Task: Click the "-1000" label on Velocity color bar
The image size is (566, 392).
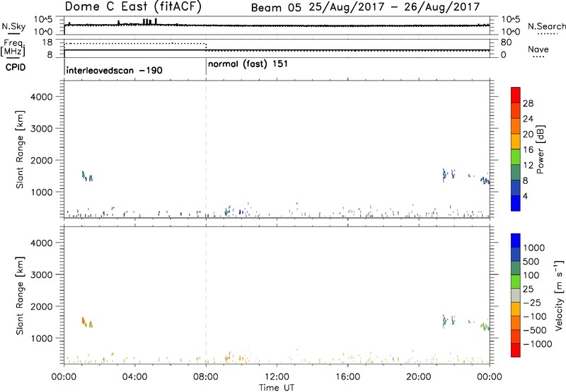Action: [538, 344]
